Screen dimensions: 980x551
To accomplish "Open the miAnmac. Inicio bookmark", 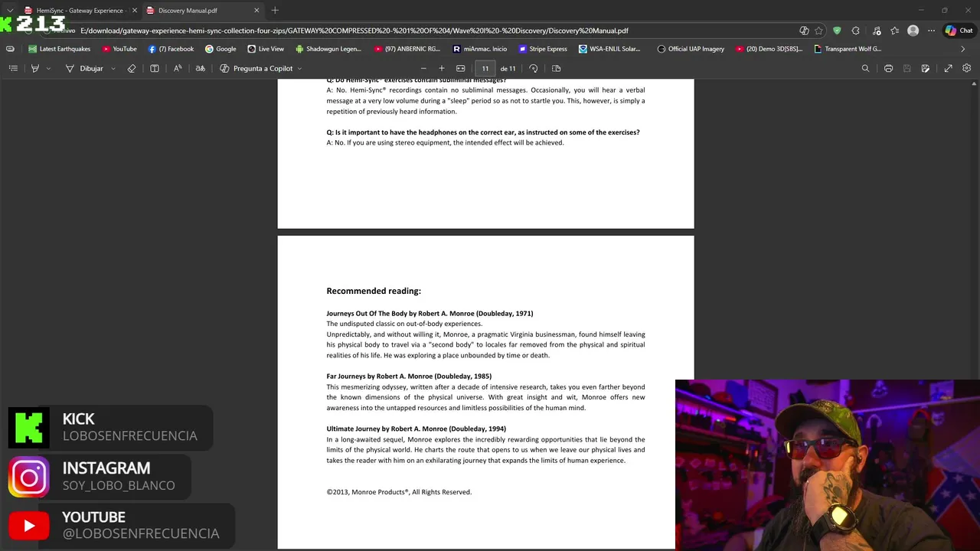I will point(479,49).
